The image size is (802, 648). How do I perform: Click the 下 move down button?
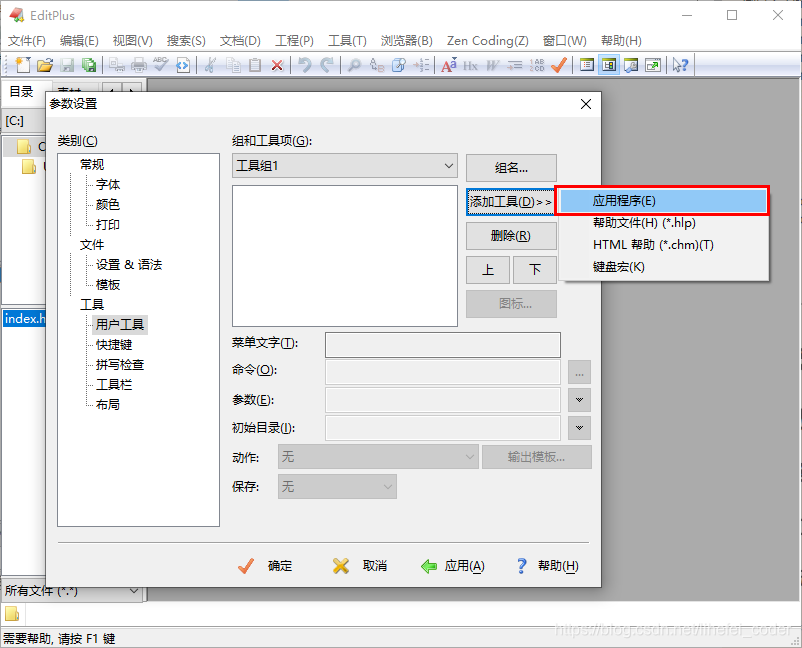coord(535,270)
